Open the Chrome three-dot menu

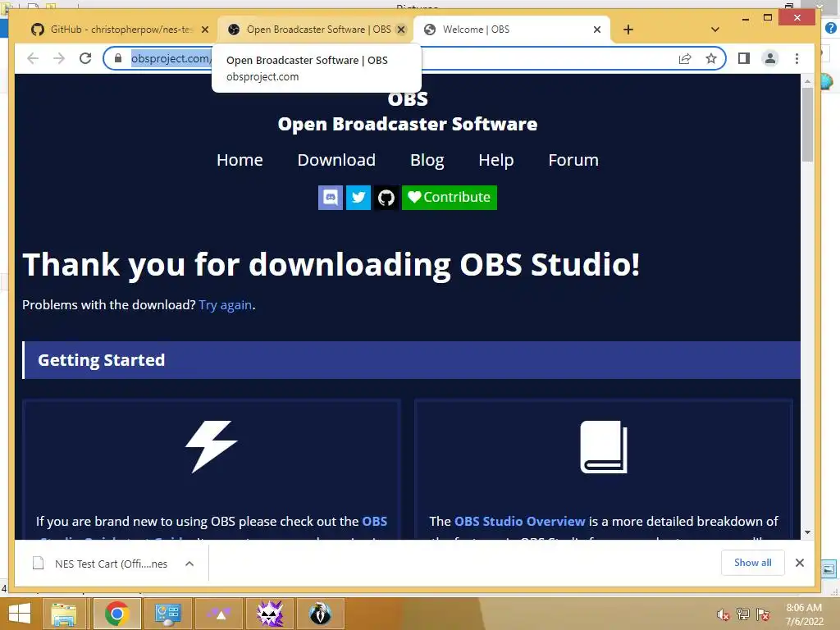click(x=797, y=58)
